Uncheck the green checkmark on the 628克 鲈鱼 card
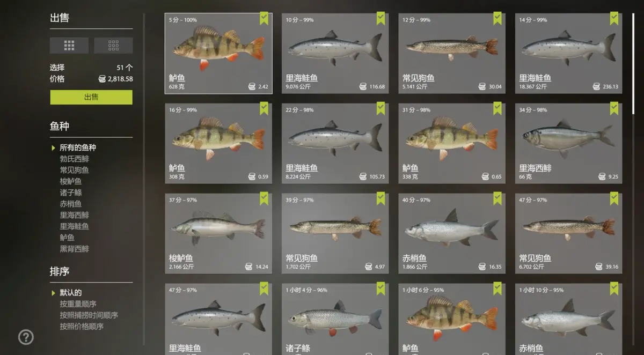The width and height of the screenshot is (644, 355). pos(264,19)
